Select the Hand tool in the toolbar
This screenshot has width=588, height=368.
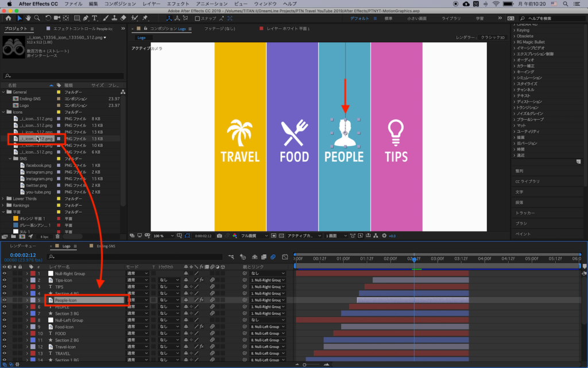[x=28, y=18]
